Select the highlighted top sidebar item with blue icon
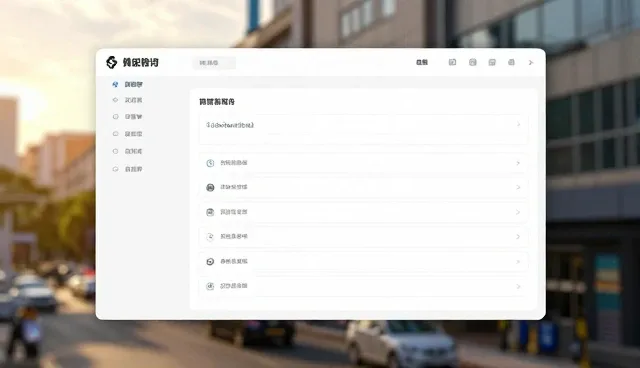This screenshot has width=640, height=368. [x=127, y=84]
